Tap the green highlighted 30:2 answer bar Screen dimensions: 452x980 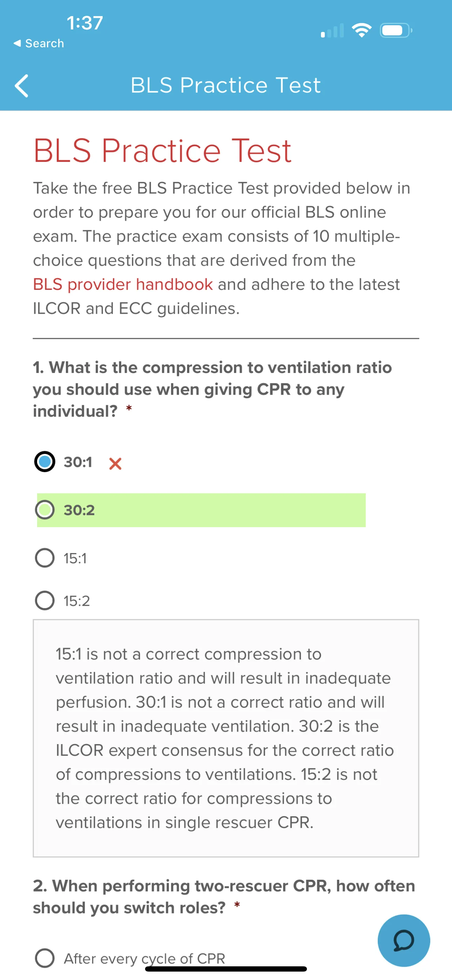pyautogui.click(x=201, y=510)
